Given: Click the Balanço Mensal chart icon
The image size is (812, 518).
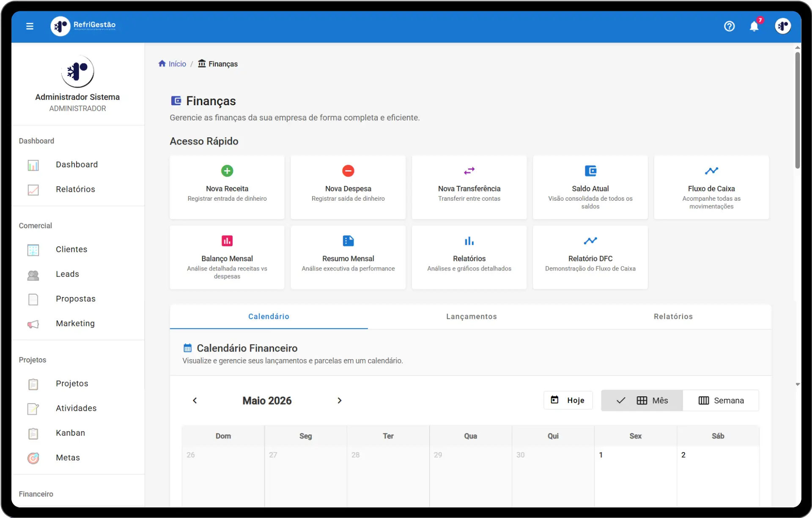Looking at the screenshot, I should point(227,241).
